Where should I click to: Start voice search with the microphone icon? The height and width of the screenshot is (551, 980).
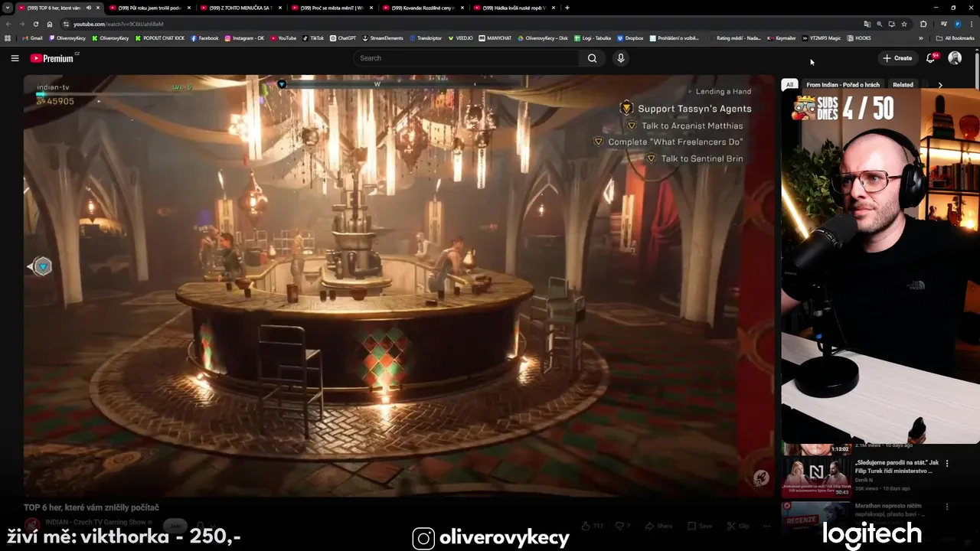point(621,58)
